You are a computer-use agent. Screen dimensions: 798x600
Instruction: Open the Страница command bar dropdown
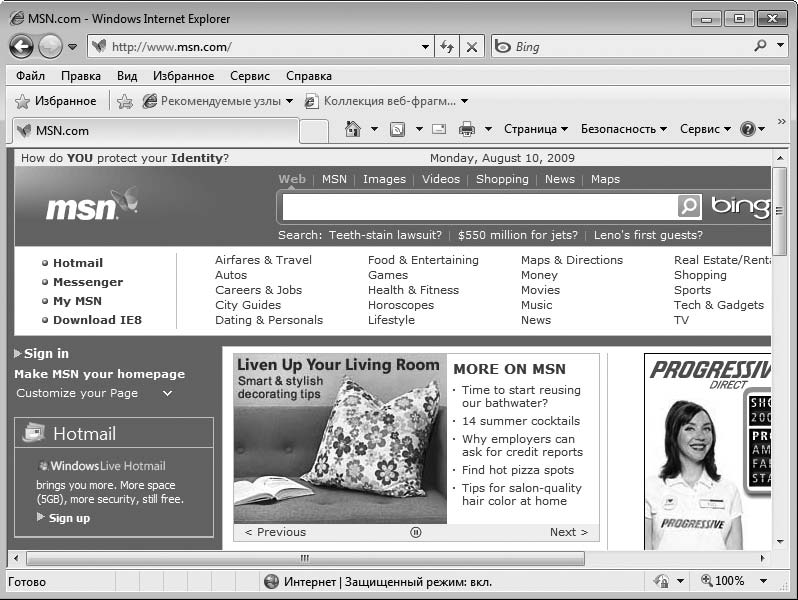[536, 129]
